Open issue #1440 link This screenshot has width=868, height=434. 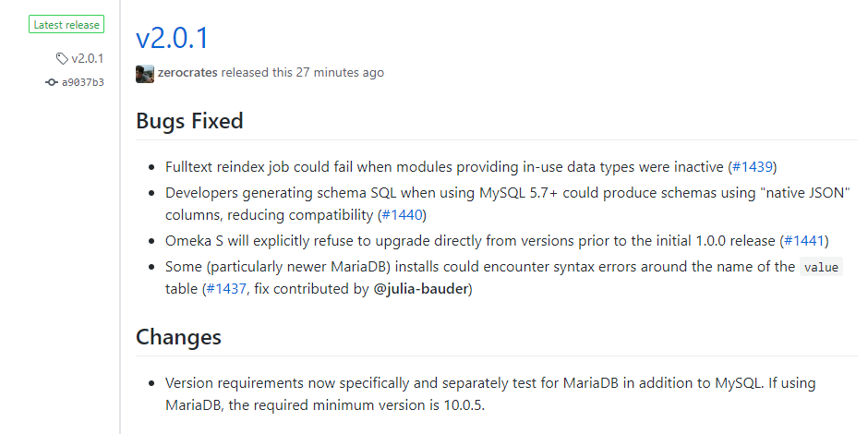403,215
